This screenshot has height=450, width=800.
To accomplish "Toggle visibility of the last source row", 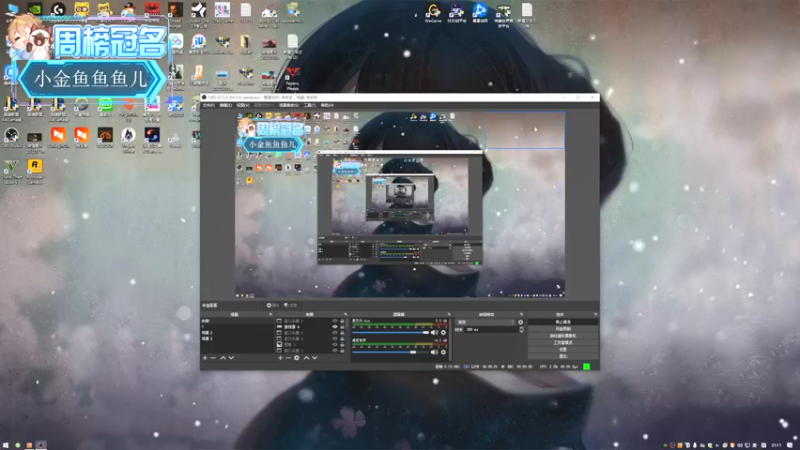I will pos(335,351).
